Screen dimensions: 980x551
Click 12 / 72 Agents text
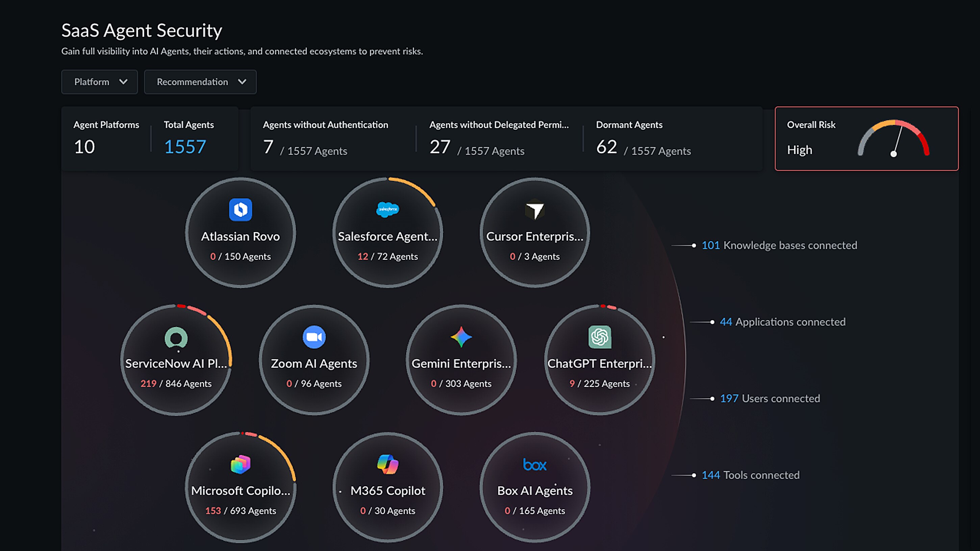[x=388, y=257]
